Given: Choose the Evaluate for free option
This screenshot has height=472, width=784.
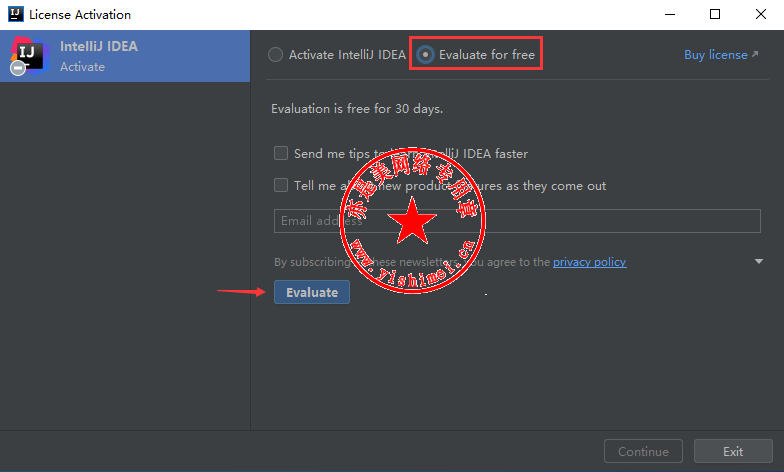Looking at the screenshot, I should click(426, 55).
